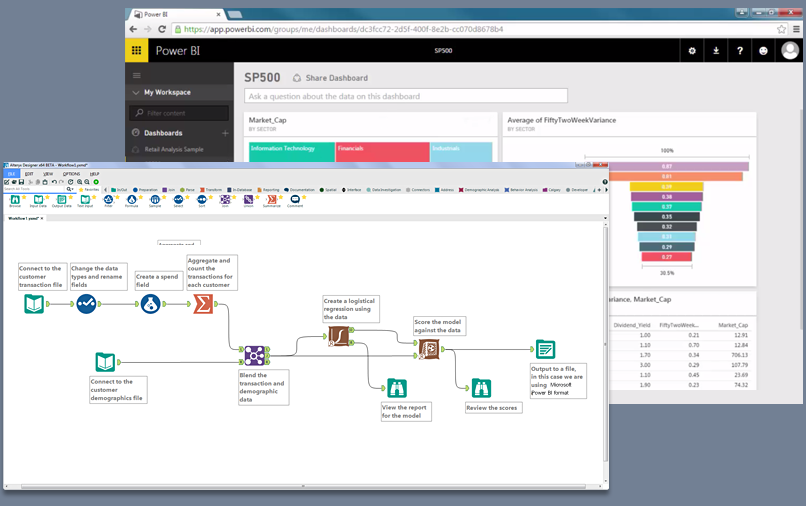Open the search tools dropdown magnifier in Alteryx
This screenshot has width=806, height=506.
70,189
